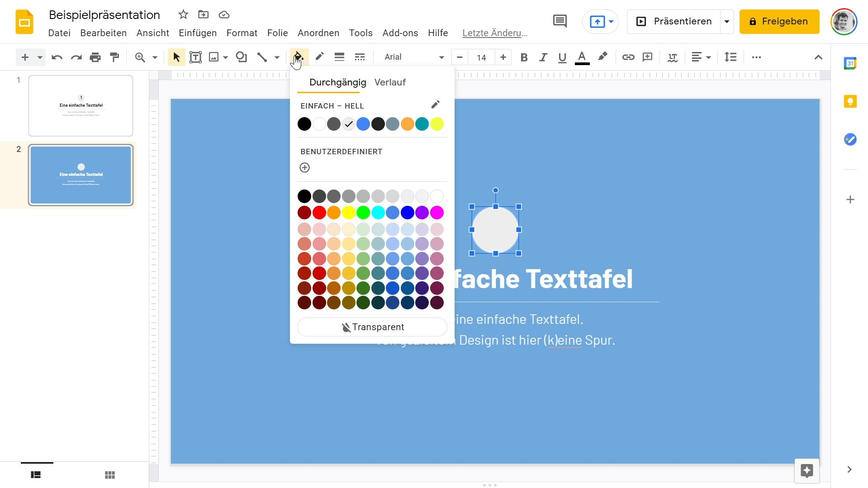This screenshot has height=488, width=868.
Task: Star the Beispielpräsentation document
Action: click(183, 14)
